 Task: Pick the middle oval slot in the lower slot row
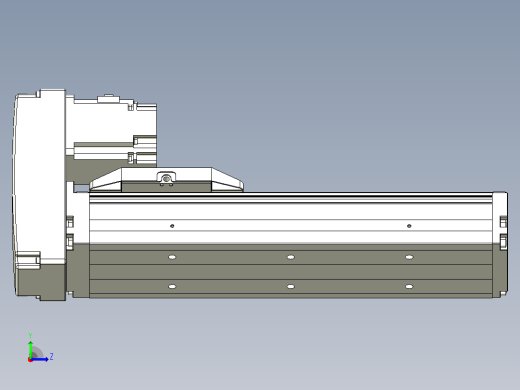pyautogui.click(x=291, y=286)
